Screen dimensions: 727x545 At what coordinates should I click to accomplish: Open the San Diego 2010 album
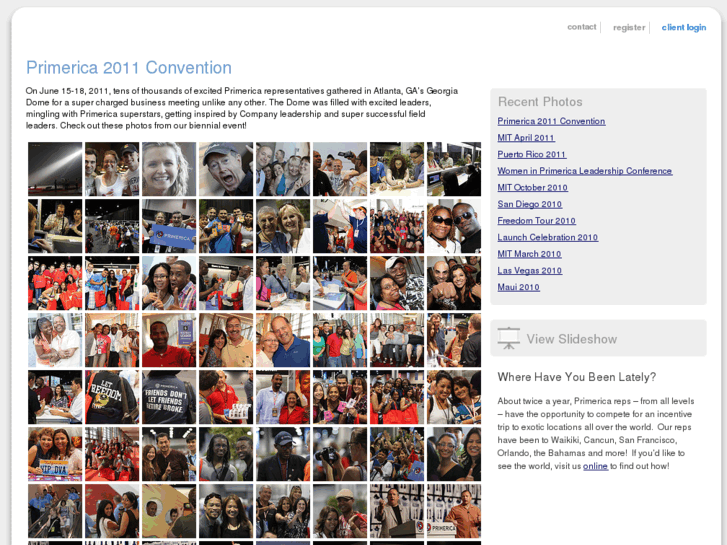(x=529, y=204)
